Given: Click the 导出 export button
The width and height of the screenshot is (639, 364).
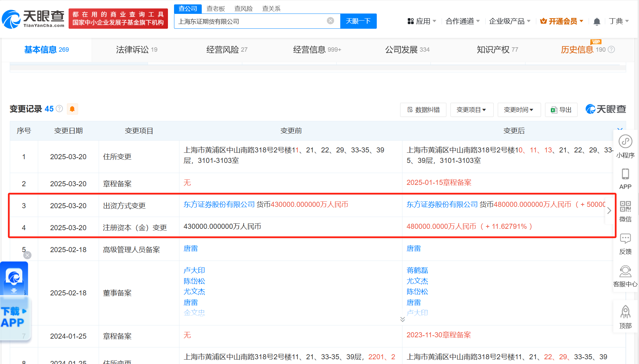Looking at the screenshot, I should (x=561, y=110).
